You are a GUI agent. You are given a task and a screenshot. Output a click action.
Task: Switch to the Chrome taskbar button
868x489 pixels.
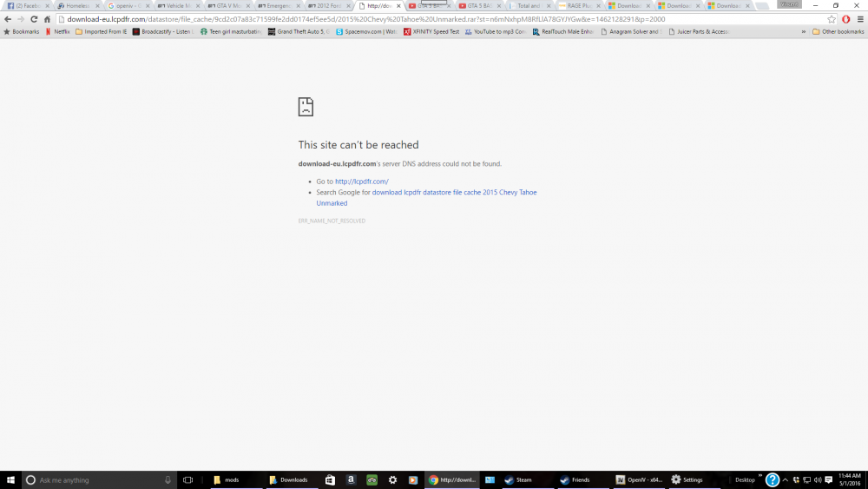[452, 479]
